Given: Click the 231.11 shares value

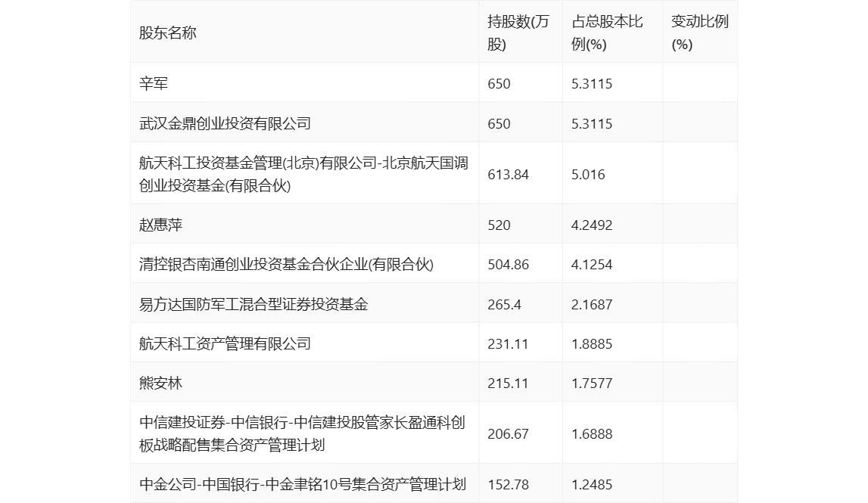Looking at the screenshot, I should coord(508,343).
